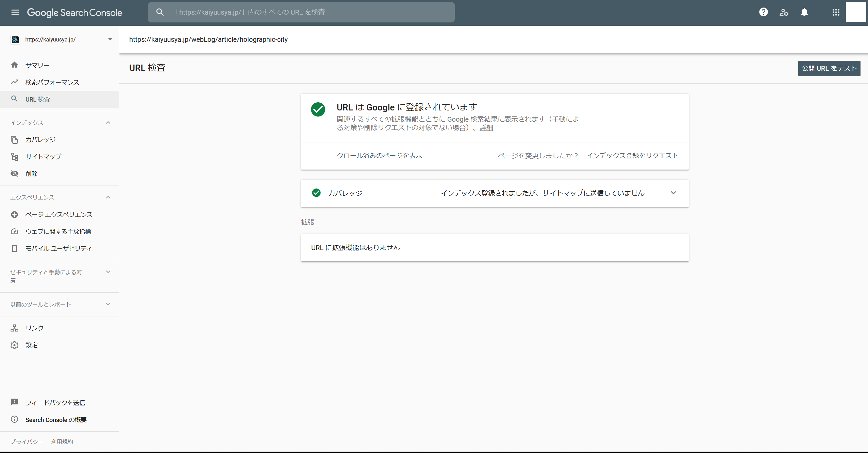Open the property selector dropdown arrow

[x=110, y=39]
